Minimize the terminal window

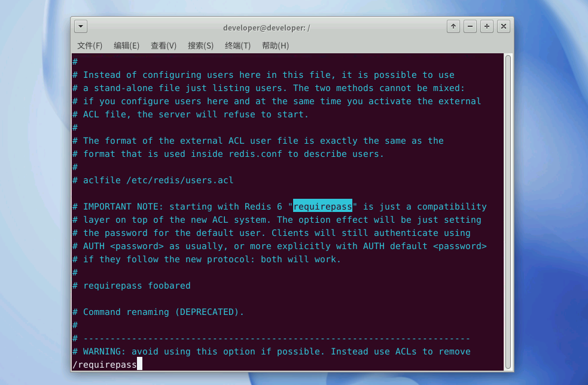(x=470, y=26)
